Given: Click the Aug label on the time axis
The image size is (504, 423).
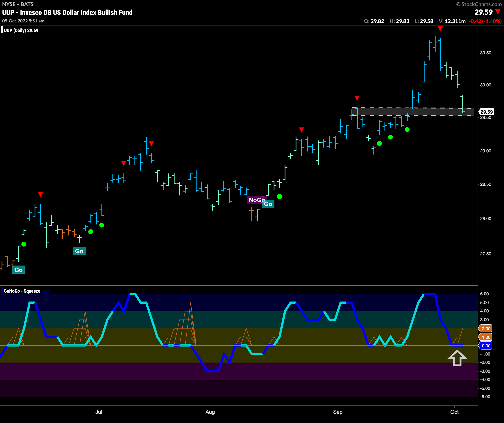Looking at the screenshot, I should [x=210, y=412].
